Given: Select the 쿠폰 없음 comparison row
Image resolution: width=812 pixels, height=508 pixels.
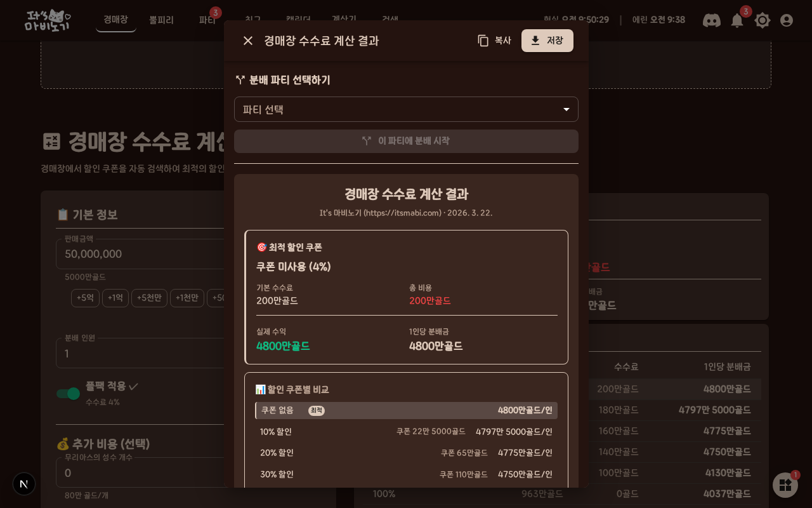Looking at the screenshot, I should (406, 410).
